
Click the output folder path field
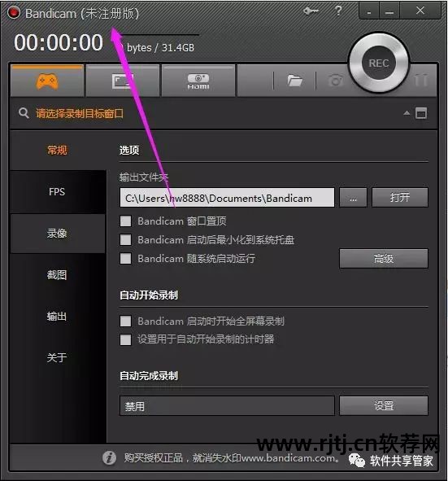tap(227, 198)
